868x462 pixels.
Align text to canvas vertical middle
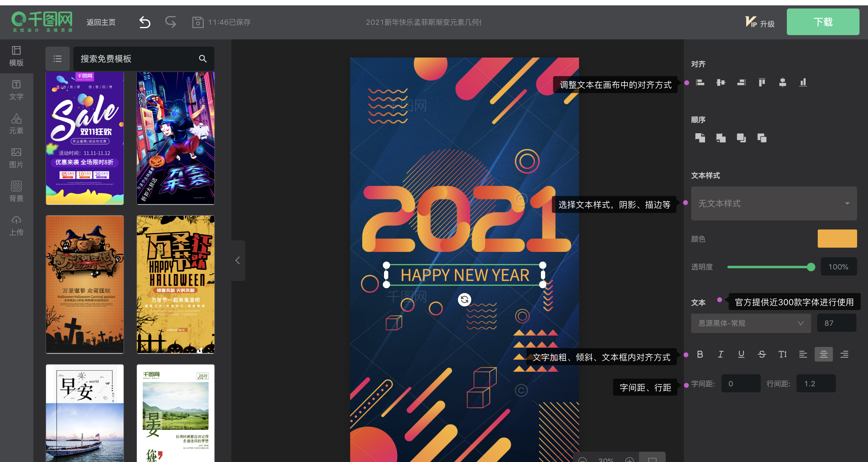782,82
